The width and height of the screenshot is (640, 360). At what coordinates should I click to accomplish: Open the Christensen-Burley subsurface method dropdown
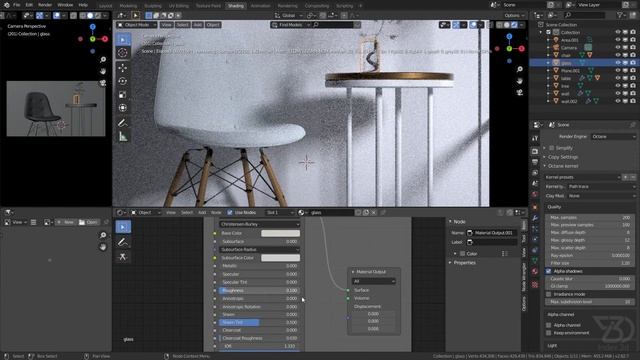[x=260, y=224]
